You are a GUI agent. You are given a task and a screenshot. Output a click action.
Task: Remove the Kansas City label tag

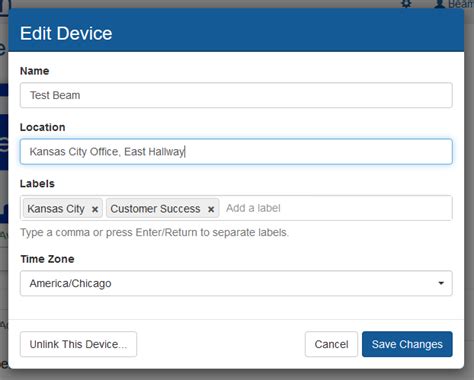point(95,209)
